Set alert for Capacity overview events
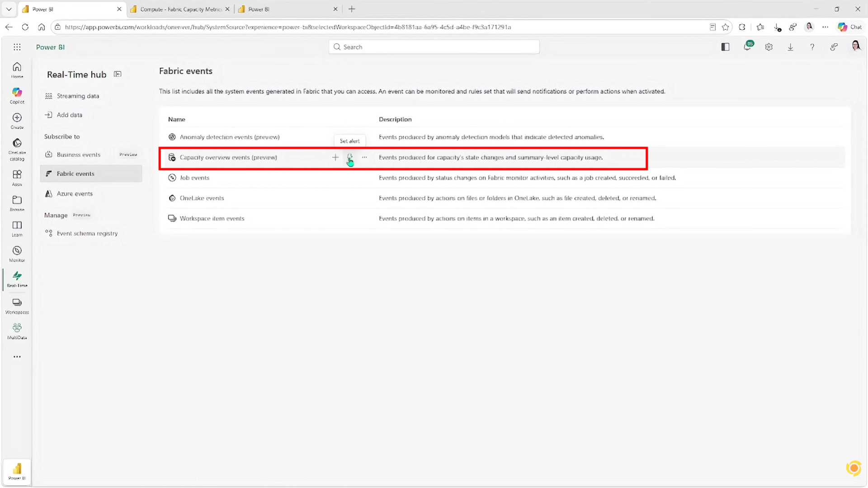The height and width of the screenshot is (488, 868). pos(350,158)
